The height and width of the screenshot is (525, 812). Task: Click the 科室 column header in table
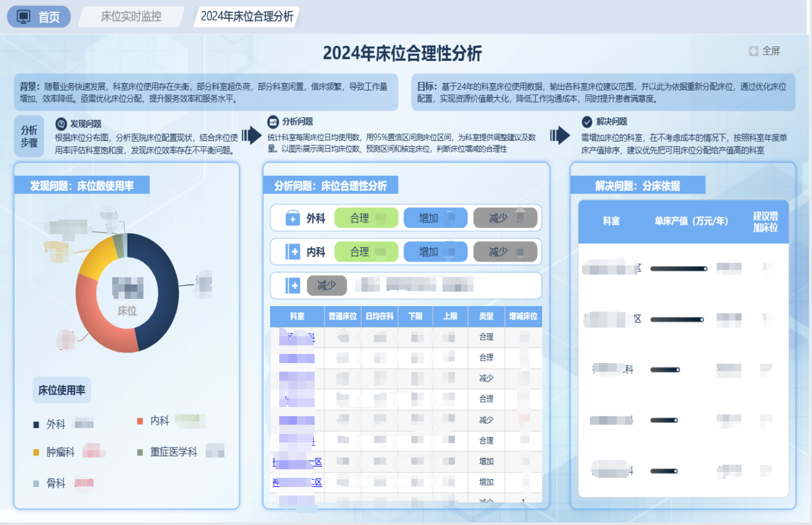tap(296, 317)
